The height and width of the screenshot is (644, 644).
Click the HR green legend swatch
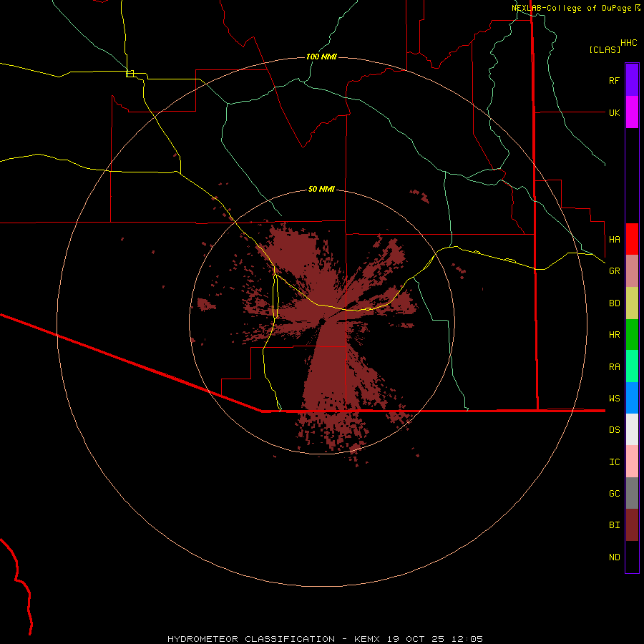(632, 335)
